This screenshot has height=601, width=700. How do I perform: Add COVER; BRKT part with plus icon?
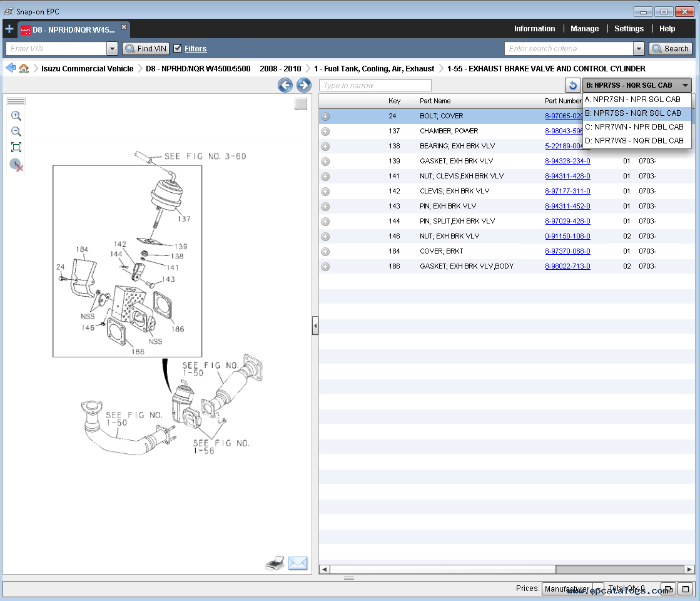(x=325, y=252)
